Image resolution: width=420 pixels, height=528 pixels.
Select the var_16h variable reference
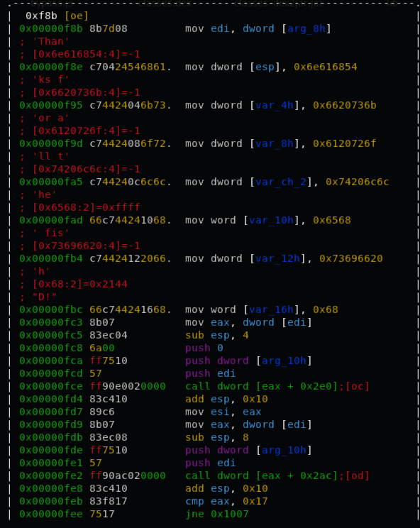click(271, 310)
